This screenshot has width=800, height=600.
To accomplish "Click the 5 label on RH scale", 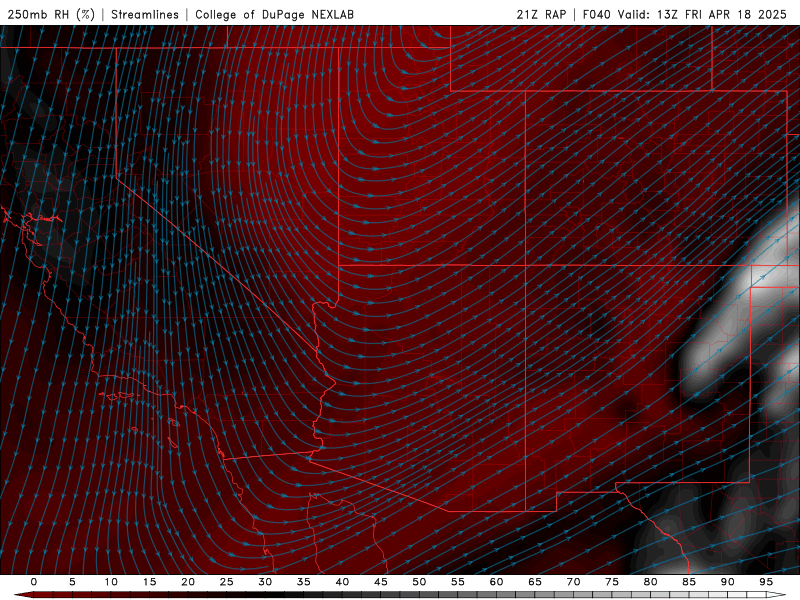I will [x=72, y=582].
